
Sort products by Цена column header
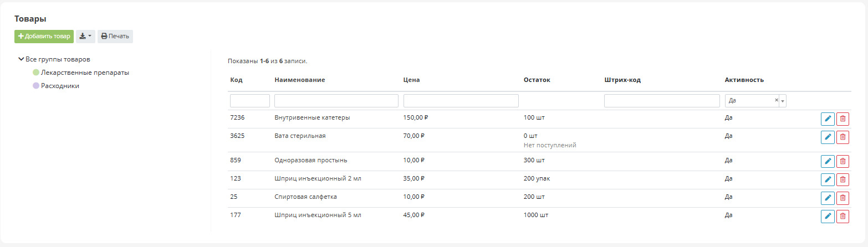[x=411, y=80]
